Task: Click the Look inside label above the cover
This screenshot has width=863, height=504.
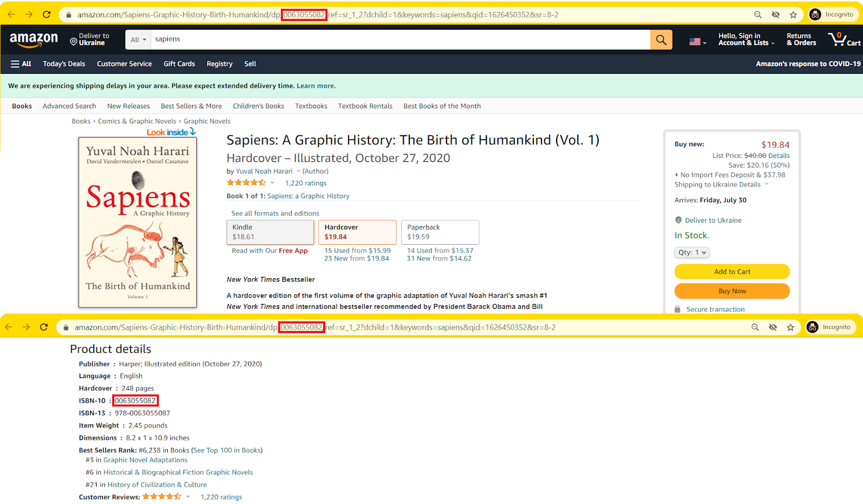Action: point(171,132)
